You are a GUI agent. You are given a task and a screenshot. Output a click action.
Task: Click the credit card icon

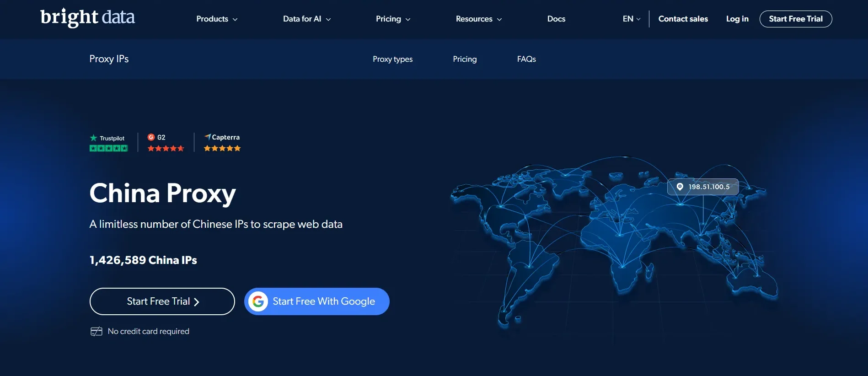[96, 332]
